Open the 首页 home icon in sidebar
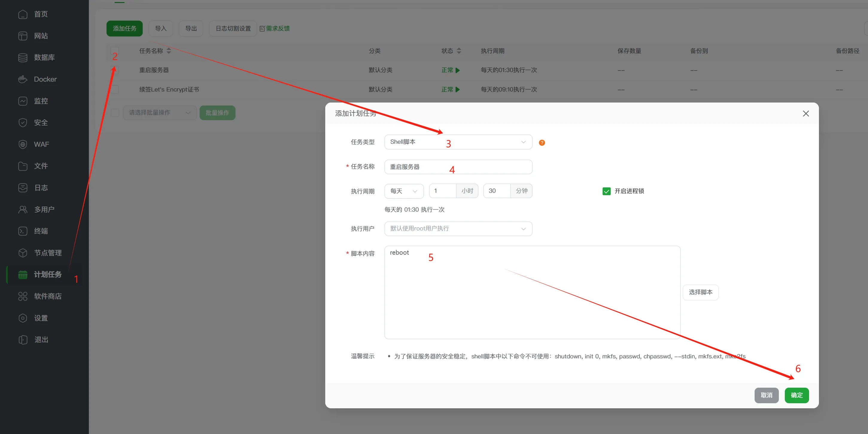 22,14
